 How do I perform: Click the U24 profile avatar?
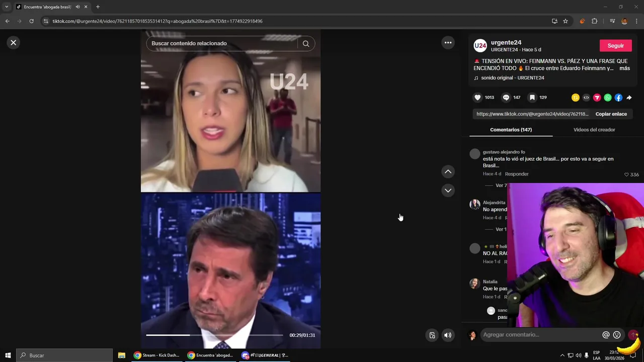coord(480,46)
